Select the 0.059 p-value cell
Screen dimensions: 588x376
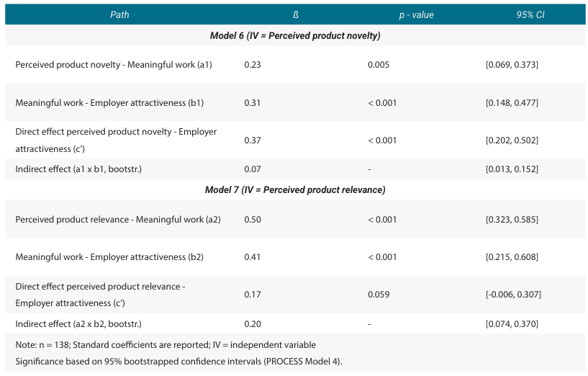click(379, 295)
